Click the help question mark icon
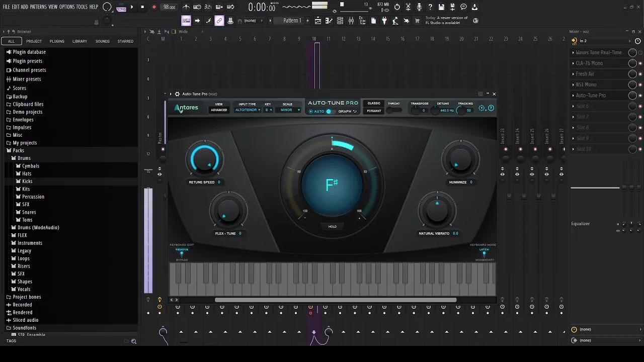Screen dimensions: 644x362 pos(430,7)
